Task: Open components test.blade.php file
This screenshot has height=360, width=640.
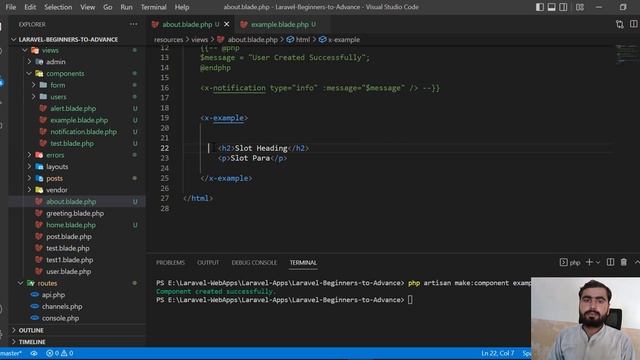Action: coord(72,143)
